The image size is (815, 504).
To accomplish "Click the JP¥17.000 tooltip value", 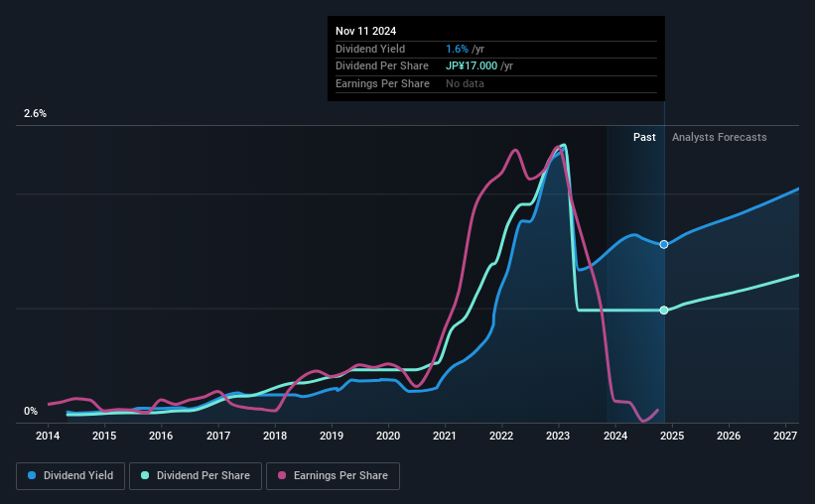I will coord(472,66).
